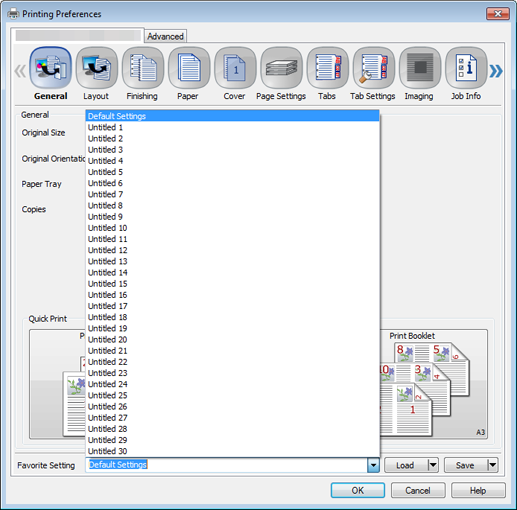Pick Untitled 17 in the dropdown list
The height and width of the screenshot is (510, 517).
pos(232,306)
